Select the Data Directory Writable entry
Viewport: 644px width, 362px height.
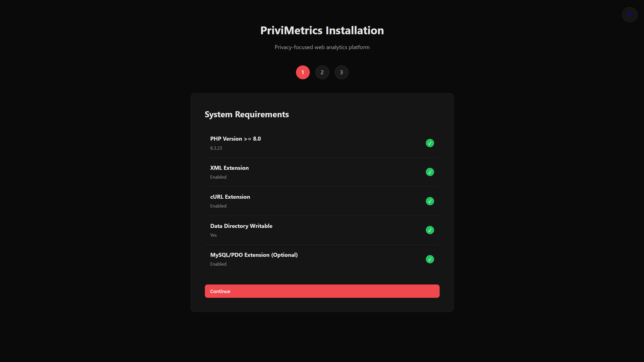[241, 226]
